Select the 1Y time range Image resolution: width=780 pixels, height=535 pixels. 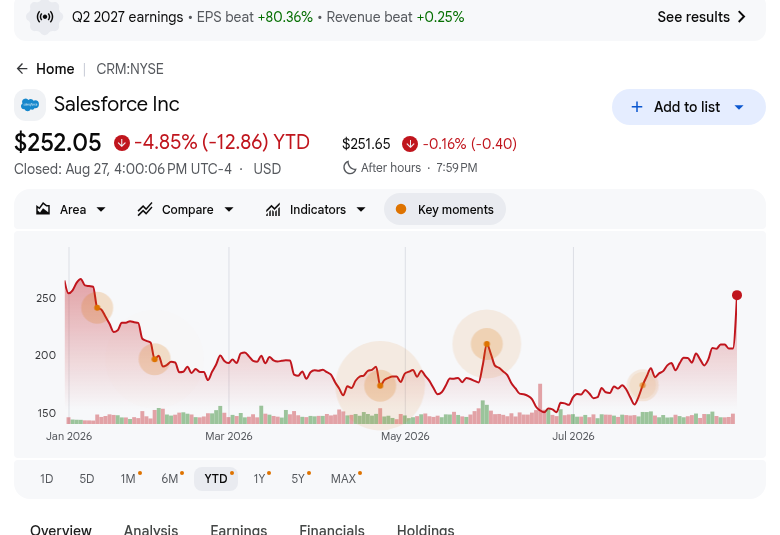(x=260, y=479)
